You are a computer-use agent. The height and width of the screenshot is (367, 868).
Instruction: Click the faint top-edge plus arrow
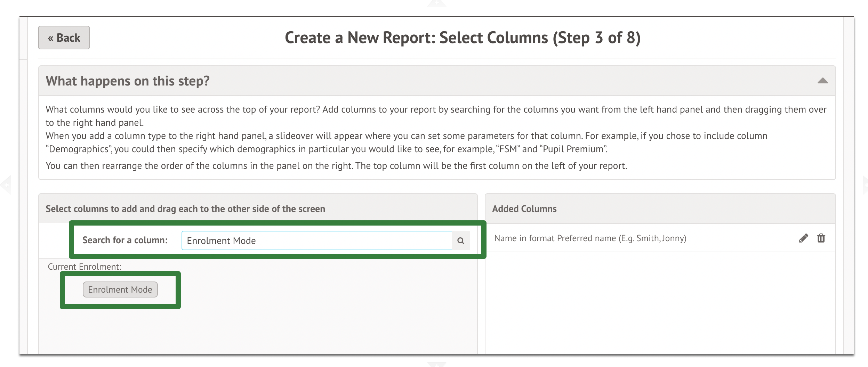[436, 3]
